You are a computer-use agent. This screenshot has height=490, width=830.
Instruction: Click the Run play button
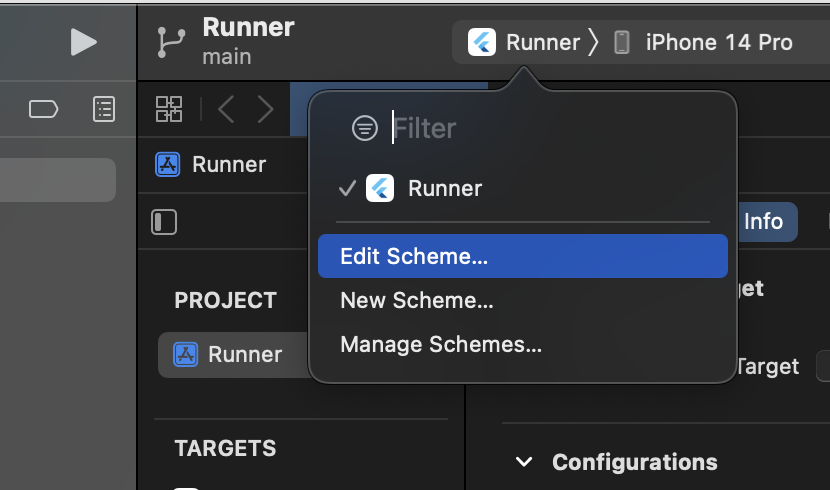pos(84,42)
